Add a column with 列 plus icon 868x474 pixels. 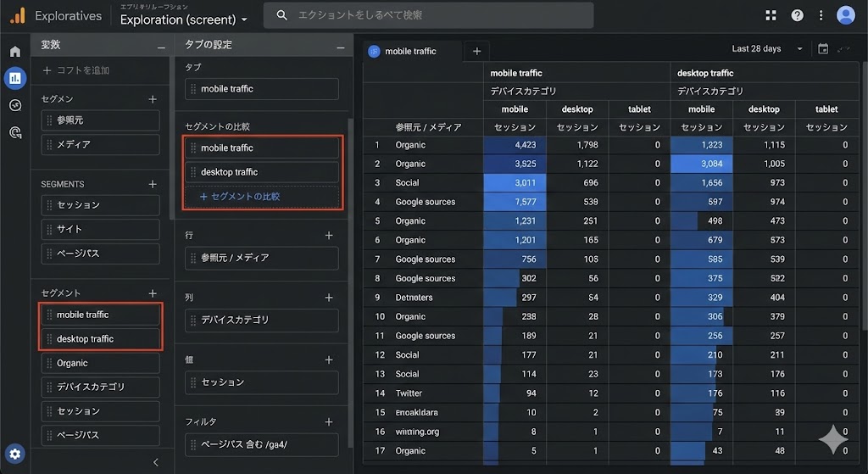329,298
